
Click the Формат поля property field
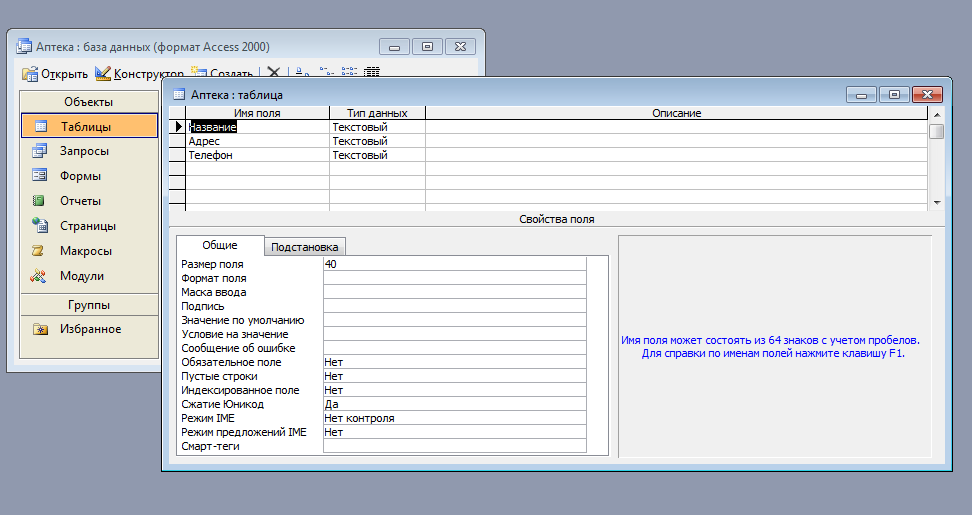point(454,278)
